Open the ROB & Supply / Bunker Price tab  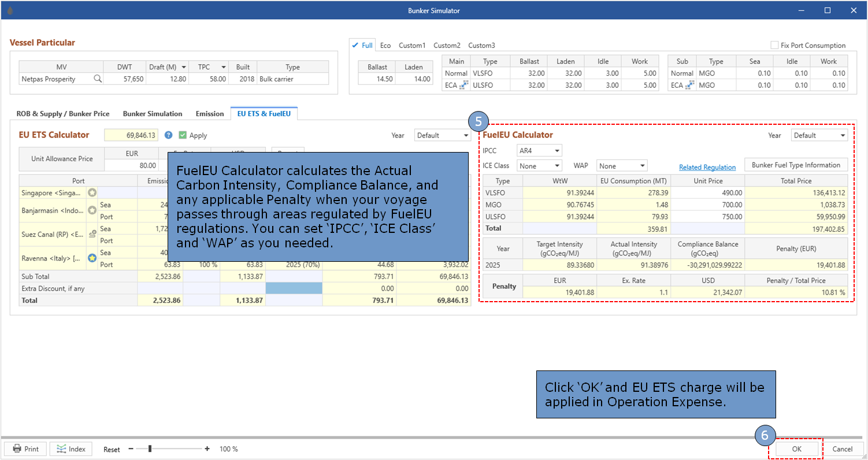63,114
